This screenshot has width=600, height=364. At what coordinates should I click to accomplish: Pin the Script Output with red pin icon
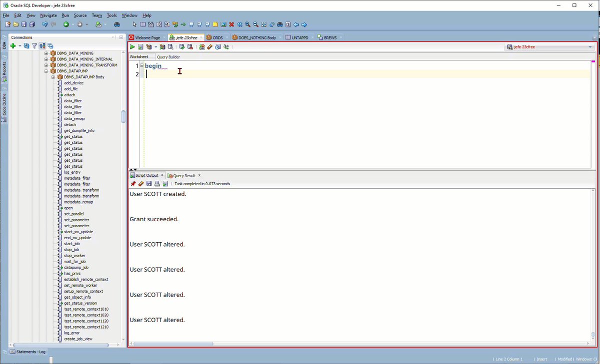tap(133, 184)
